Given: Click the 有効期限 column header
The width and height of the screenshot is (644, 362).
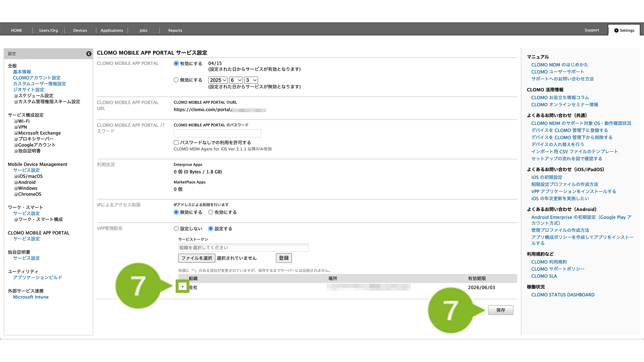Looking at the screenshot, I should (x=477, y=278).
